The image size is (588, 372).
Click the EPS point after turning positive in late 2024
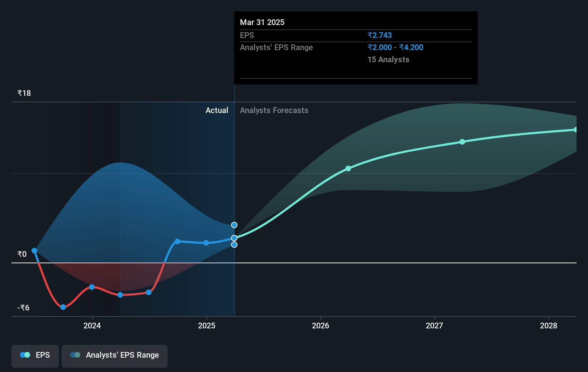click(177, 241)
